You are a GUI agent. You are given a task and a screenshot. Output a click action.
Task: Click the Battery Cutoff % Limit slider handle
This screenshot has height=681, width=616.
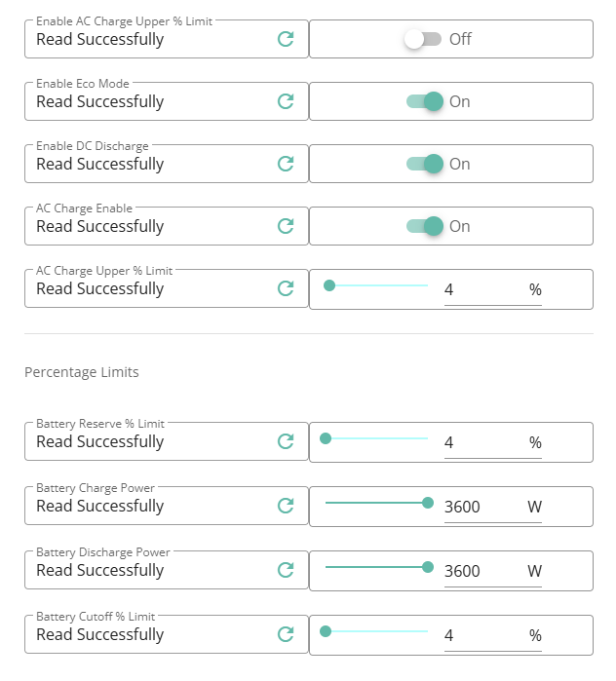[x=326, y=631]
